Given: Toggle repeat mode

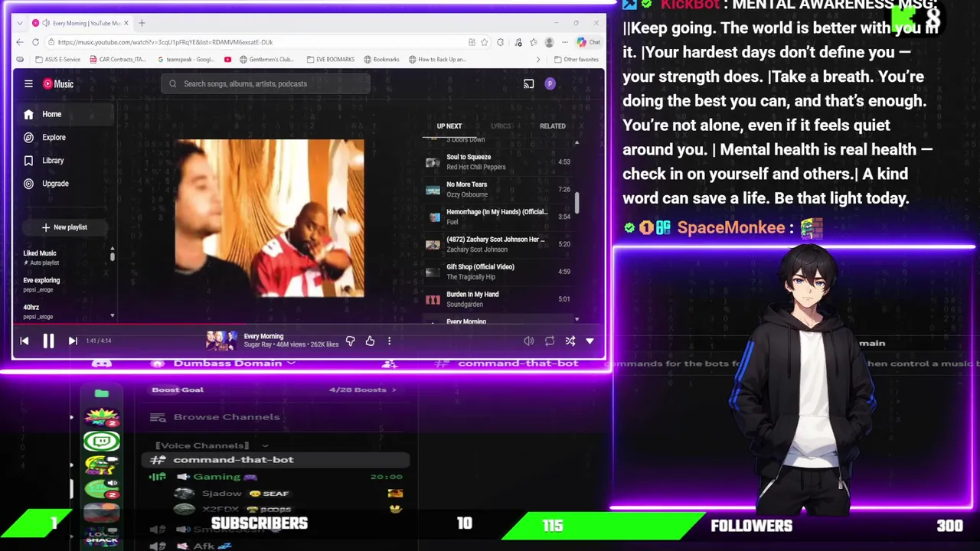Looking at the screenshot, I should coord(549,341).
